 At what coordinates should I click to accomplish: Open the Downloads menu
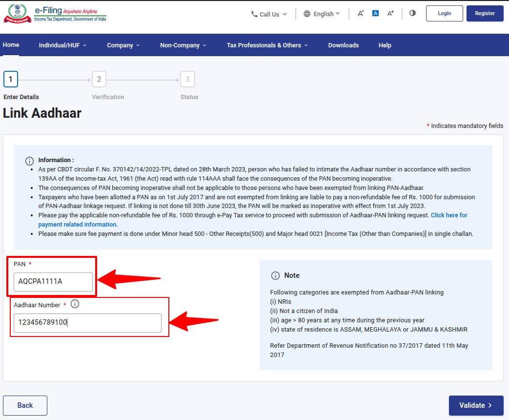pyautogui.click(x=343, y=45)
